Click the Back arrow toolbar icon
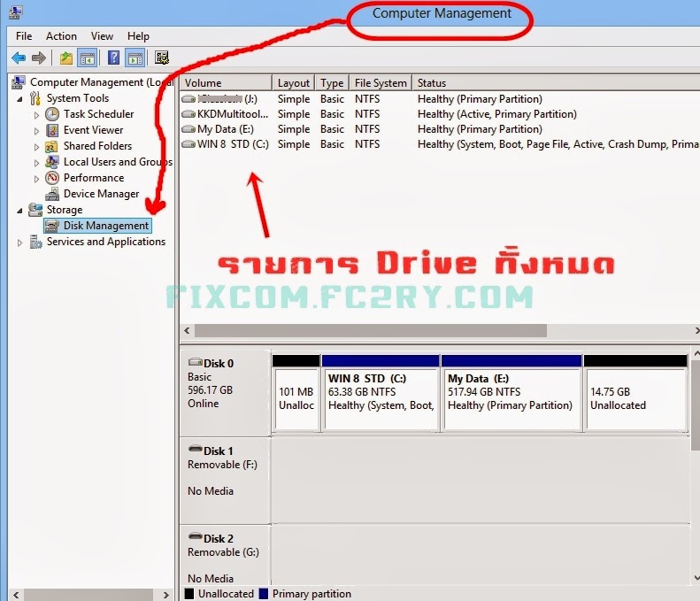The image size is (700, 601). [19, 58]
